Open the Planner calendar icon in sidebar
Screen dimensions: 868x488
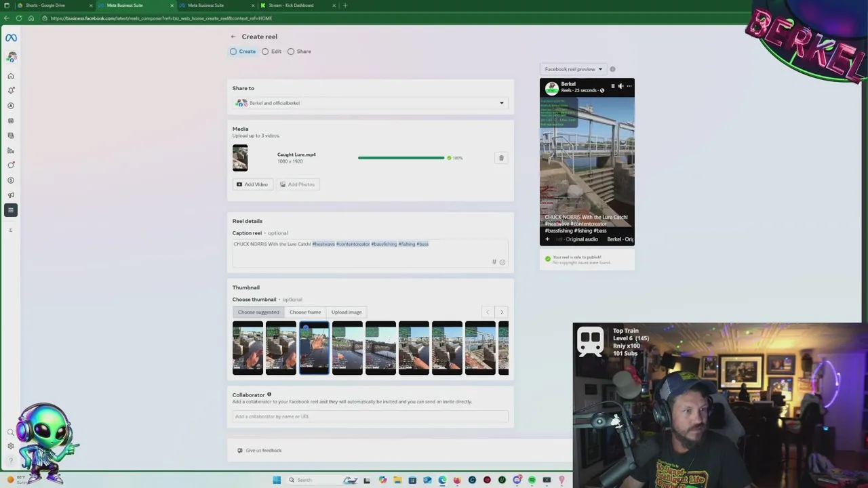coord(11,121)
